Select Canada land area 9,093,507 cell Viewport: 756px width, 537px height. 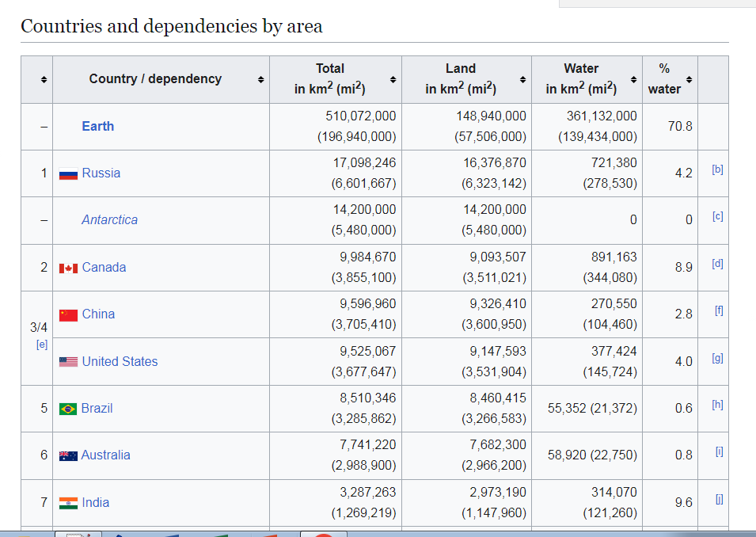click(467, 267)
